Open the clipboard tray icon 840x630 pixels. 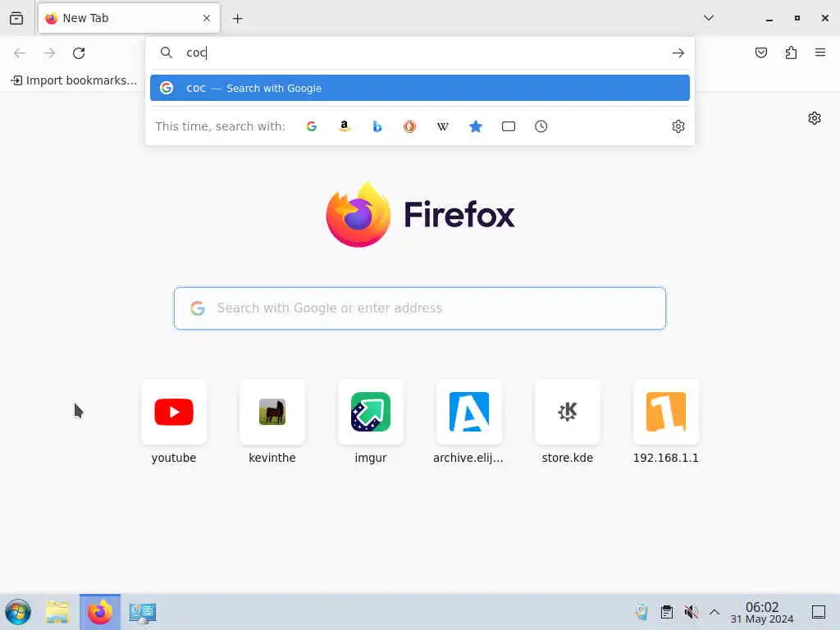(666, 612)
